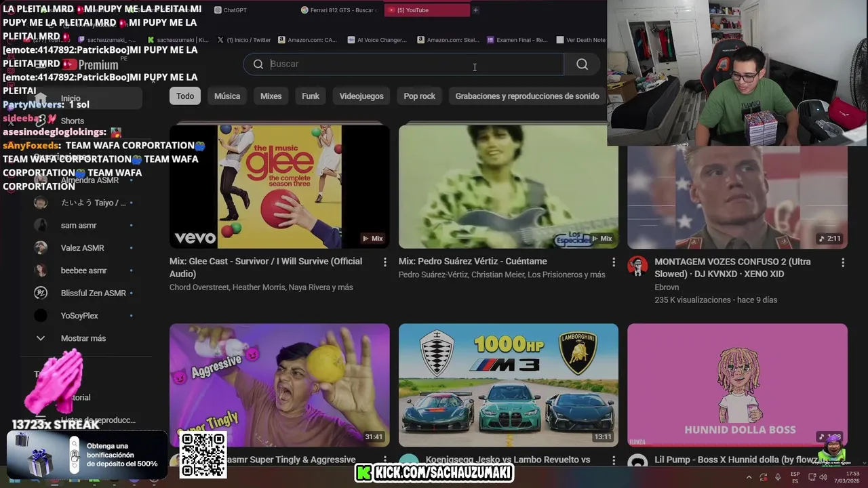Open the asmr Super Tingly & Aggressive thumbnail
Screen dimensions: 868x488
279,385
